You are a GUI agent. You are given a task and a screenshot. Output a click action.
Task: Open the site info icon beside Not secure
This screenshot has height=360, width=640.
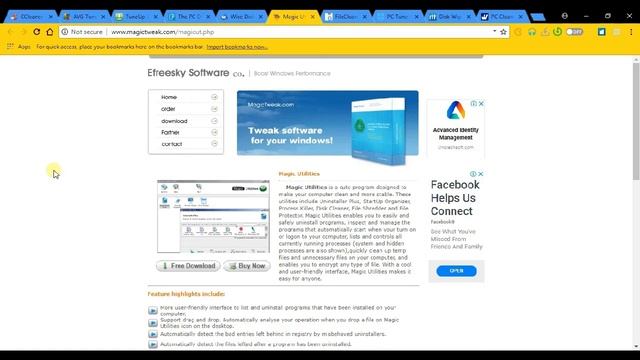64,32
